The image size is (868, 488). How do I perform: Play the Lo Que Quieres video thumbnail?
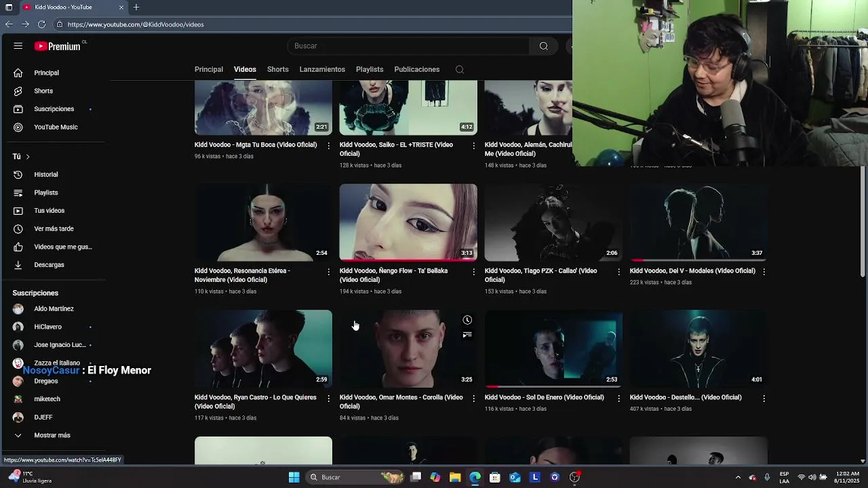[x=263, y=349]
